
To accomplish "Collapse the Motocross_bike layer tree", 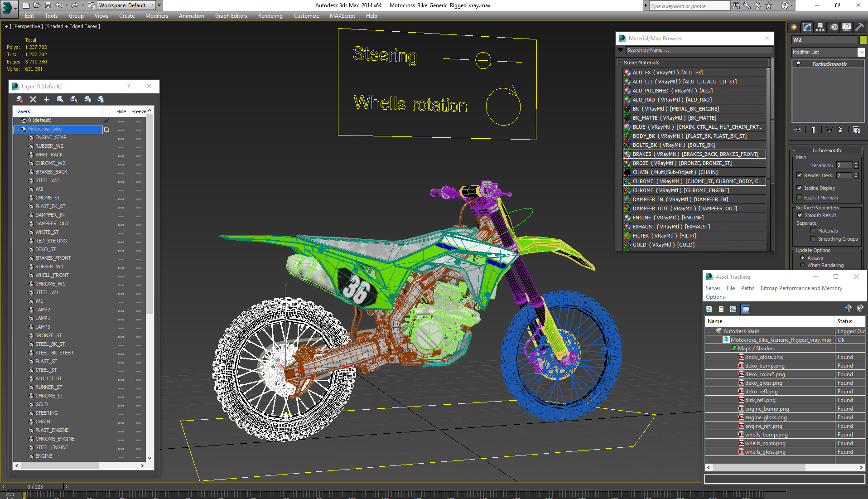I will click(17, 129).
